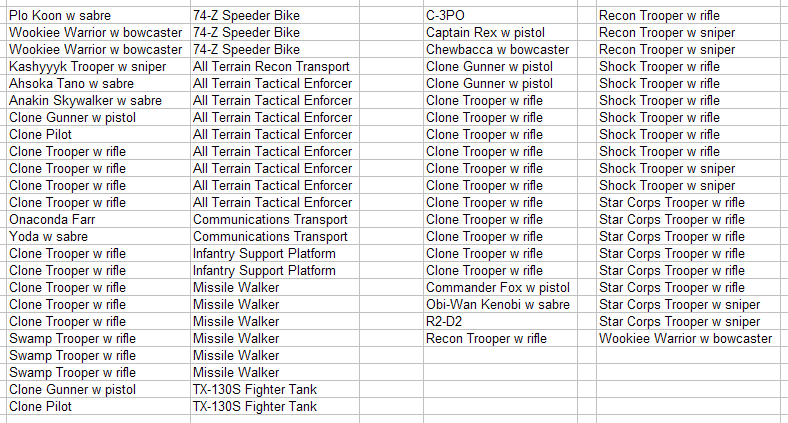Select the Onaconda Farr cell
The height and width of the screenshot is (423, 788).
pos(98,220)
